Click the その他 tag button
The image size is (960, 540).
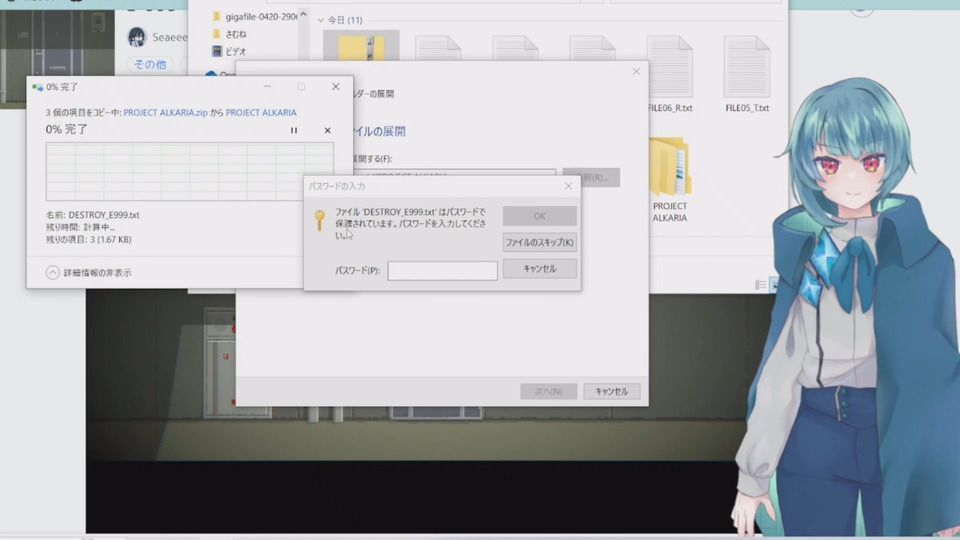point(150,64)
